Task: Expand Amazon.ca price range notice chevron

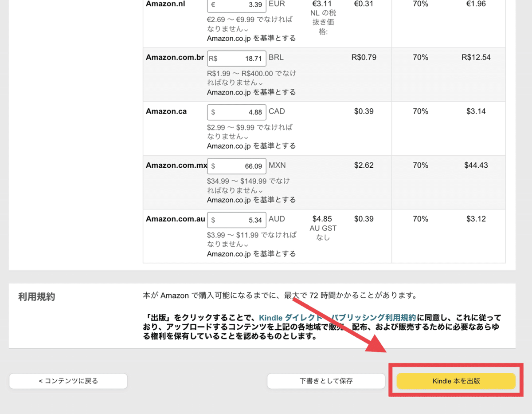Action: [246, 137]
